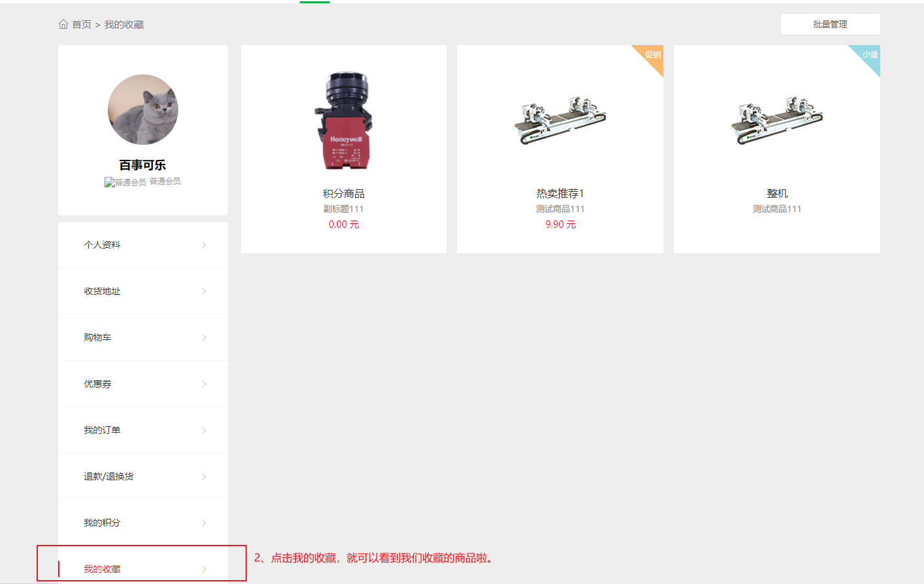
Task: Open the Honeywell 积分商品 thumbnail
Action: (343, 121)
